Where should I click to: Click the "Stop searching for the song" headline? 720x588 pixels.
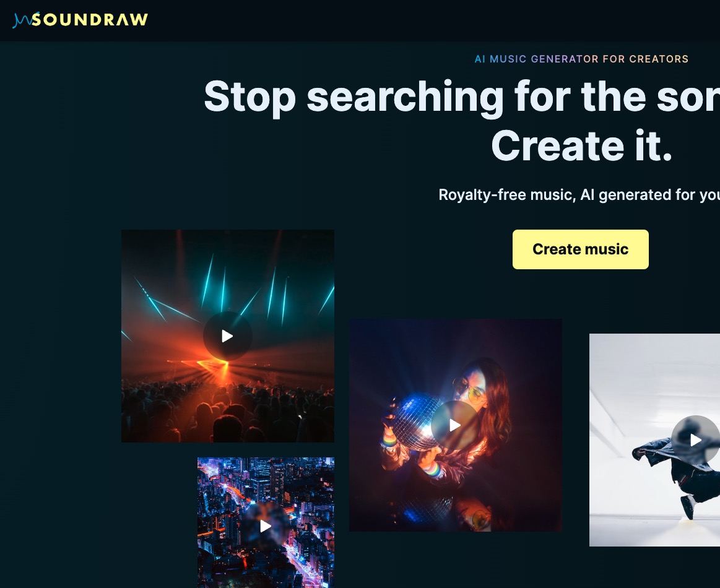pos(461,97)
